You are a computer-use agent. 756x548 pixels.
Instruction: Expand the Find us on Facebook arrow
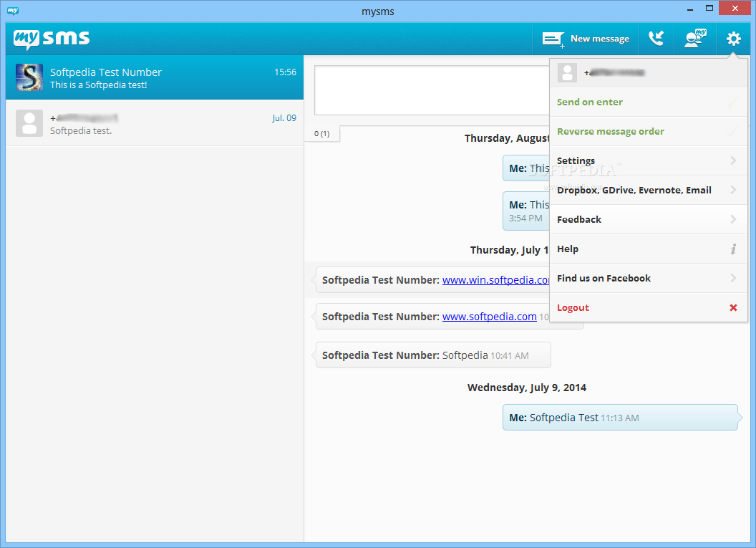click(733, 279)
